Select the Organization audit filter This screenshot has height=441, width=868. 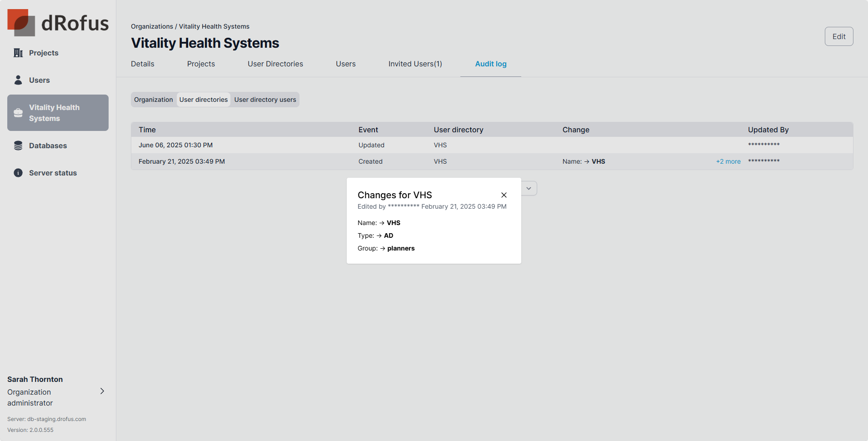tap(153, 100)
